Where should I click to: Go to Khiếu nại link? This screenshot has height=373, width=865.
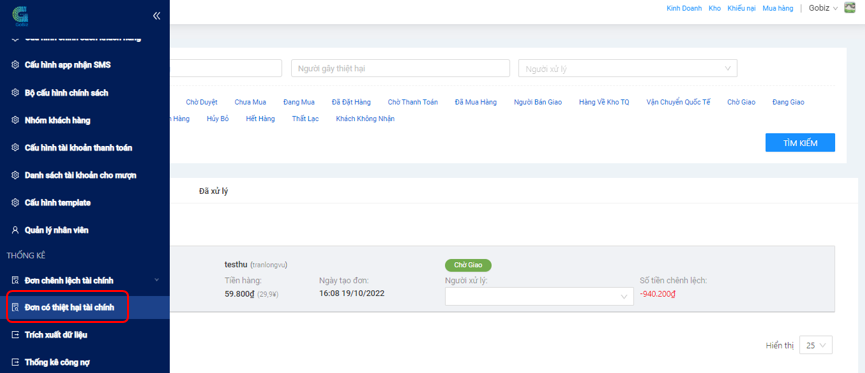741,8
